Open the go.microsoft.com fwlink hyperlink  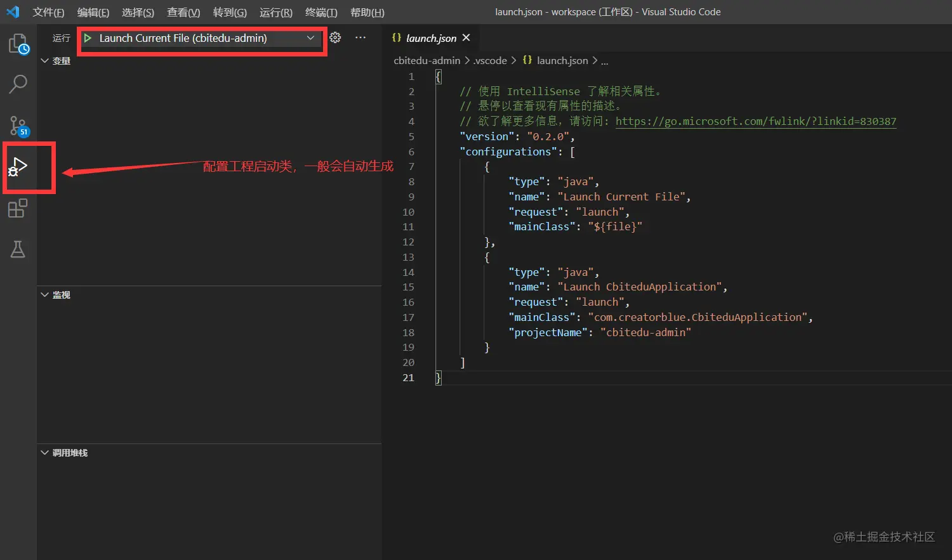[755, 120]
